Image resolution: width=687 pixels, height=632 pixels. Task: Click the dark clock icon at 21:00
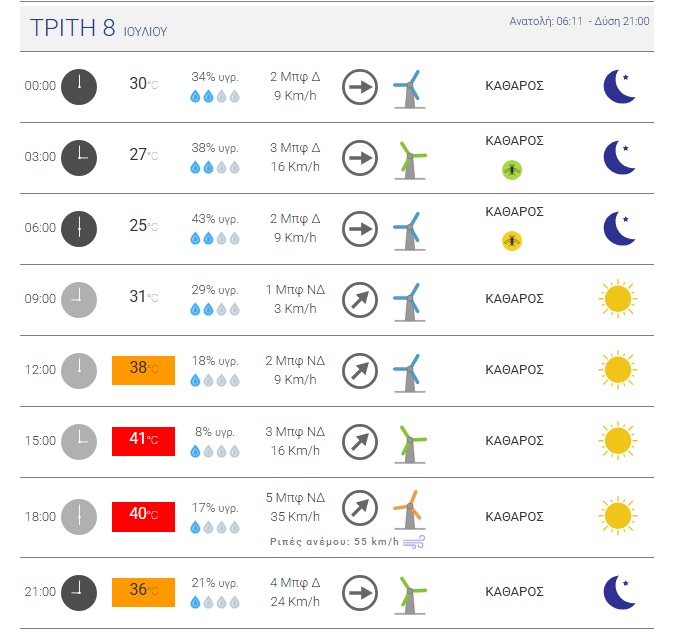point(79,593)
